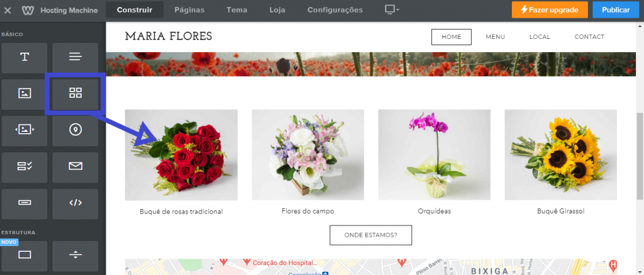Click the map preview section
Screen dimensions: 644x275
point(370,267)
